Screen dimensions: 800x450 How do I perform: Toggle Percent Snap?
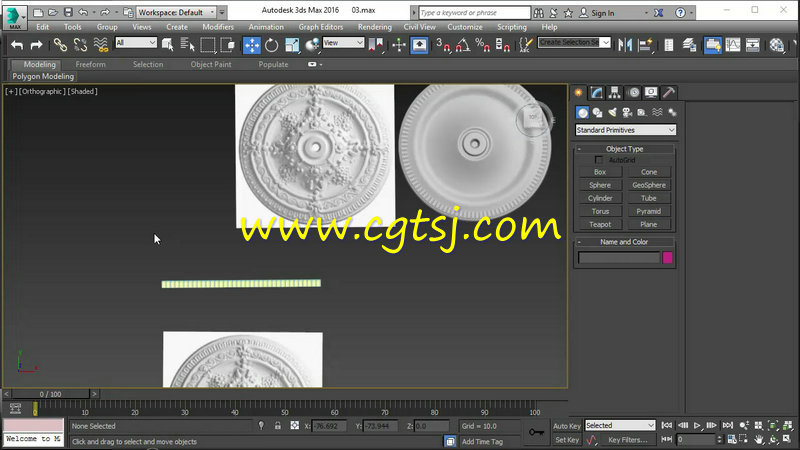click(482, 45)
